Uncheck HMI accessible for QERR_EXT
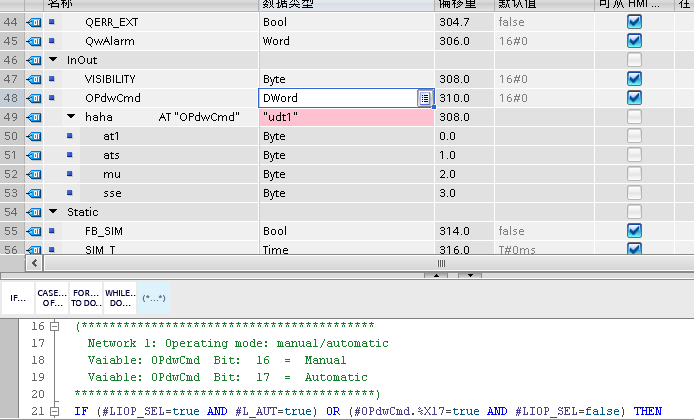 tap(634, 22)
